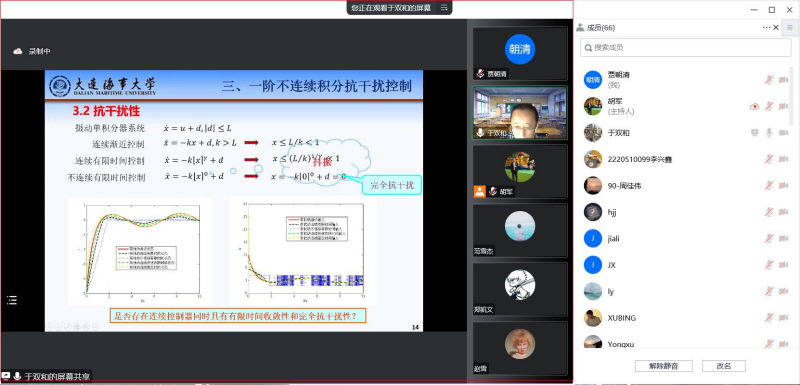Toggle microphone icon for 贾朝清 (我)
Screen dimensions: 800x385
pos(769,80)
